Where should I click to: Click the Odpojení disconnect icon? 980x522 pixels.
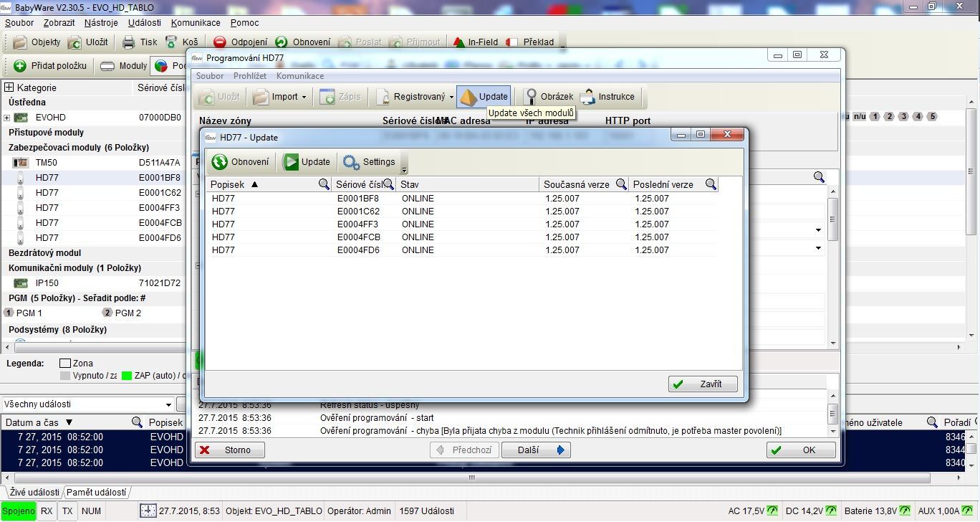pos(220,42)
